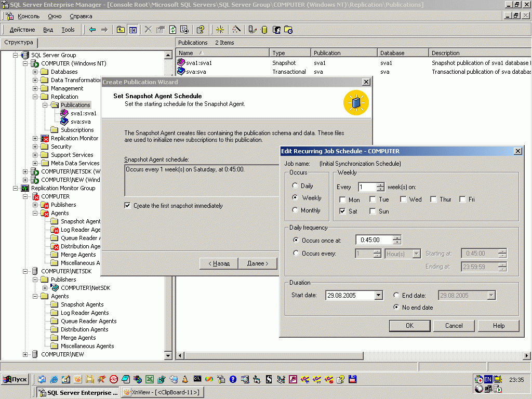Image resolution: width=532 pixels, height=399 pixels.
Task: Expand the Replication Monitor tree node
Action: click(35, 138)
